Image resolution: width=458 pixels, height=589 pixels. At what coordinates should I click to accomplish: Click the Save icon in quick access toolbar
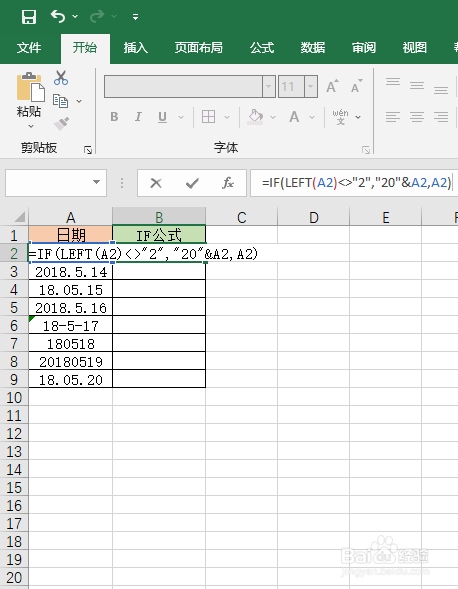[x=29, y=17]
